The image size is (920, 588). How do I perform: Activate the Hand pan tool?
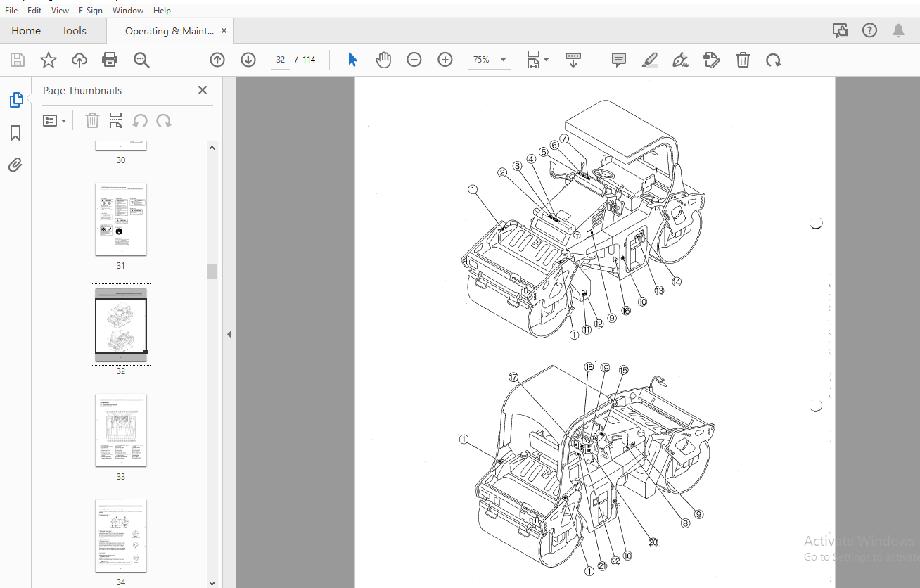point(383,60)
